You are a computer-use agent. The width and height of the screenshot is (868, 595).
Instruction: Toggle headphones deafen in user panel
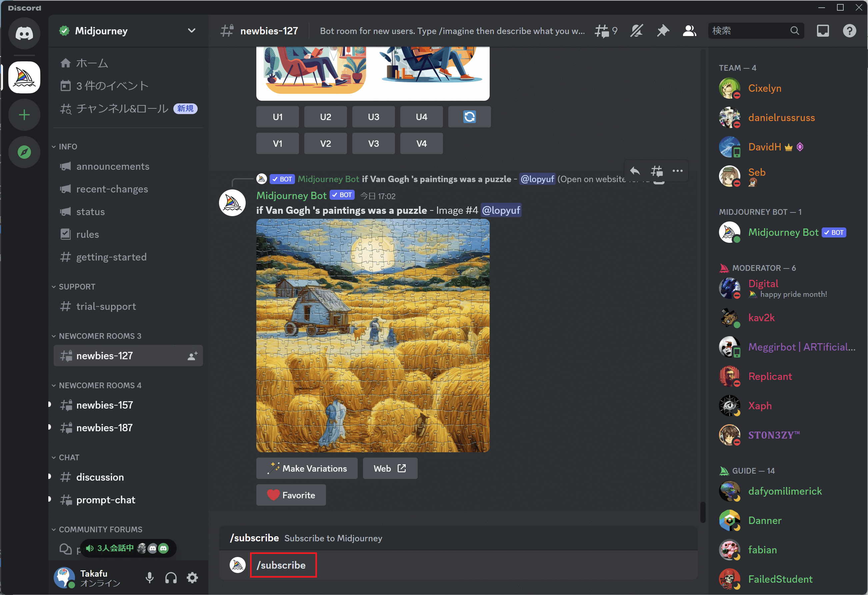[x=171, y=578]
